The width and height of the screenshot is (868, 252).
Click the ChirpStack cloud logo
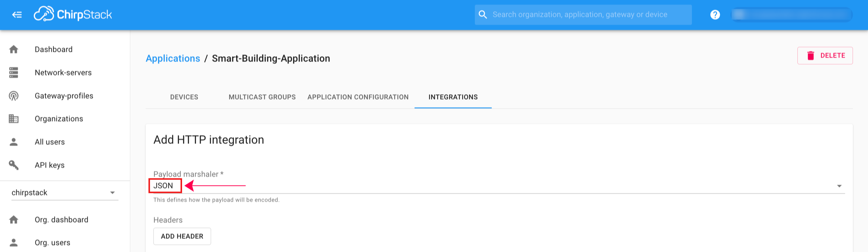[x=44, y=14]
